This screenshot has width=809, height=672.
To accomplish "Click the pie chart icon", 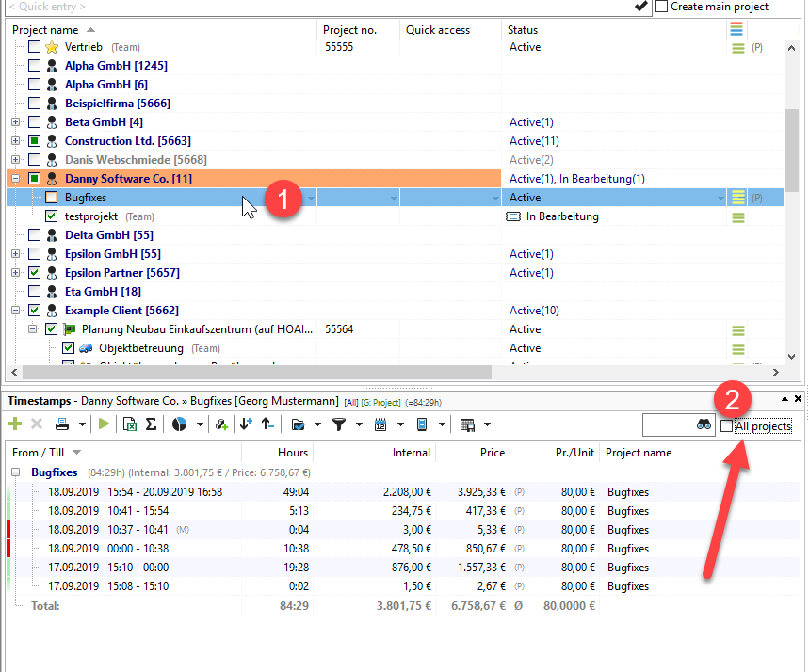I will tap(179, 424).
